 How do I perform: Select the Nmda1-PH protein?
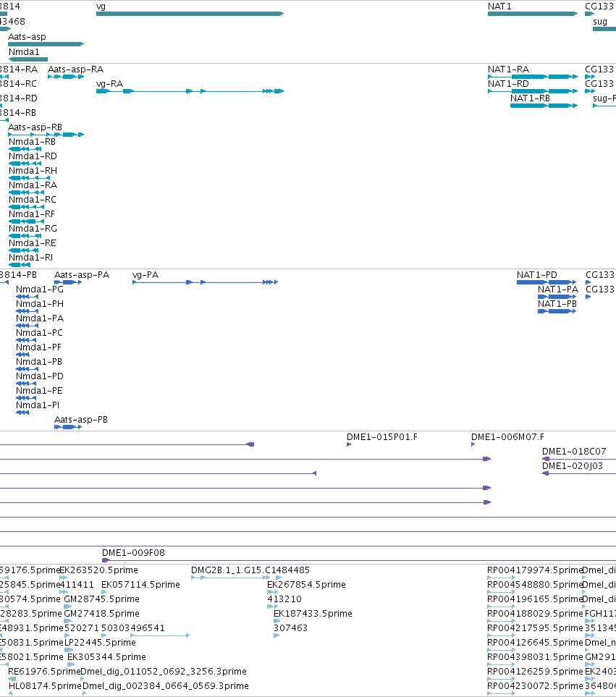[x=27, y=311]
